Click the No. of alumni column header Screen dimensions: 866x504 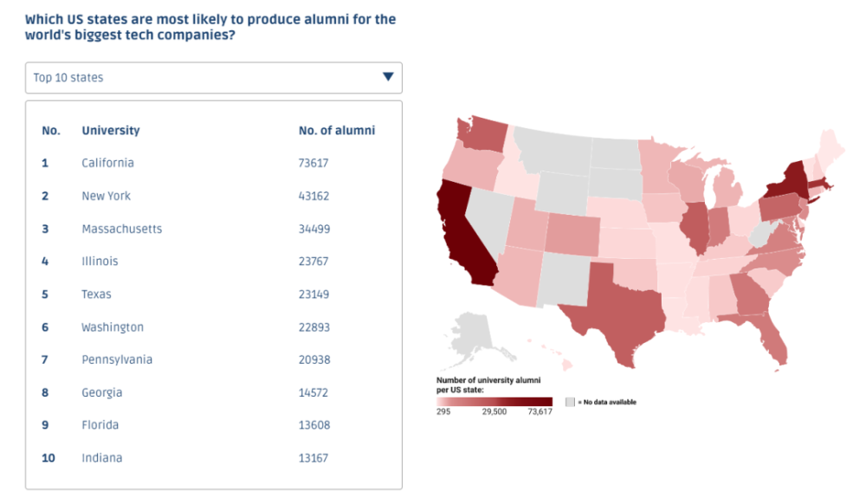336,131
